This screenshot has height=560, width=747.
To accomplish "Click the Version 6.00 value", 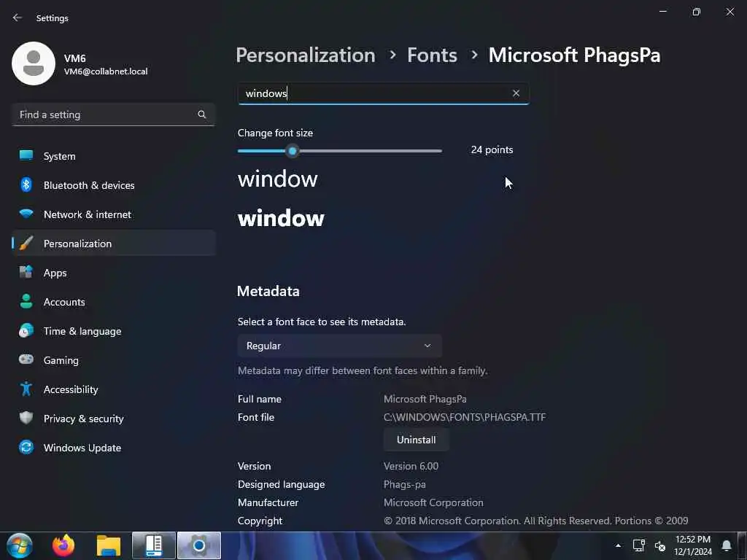I will coord(411,466).
